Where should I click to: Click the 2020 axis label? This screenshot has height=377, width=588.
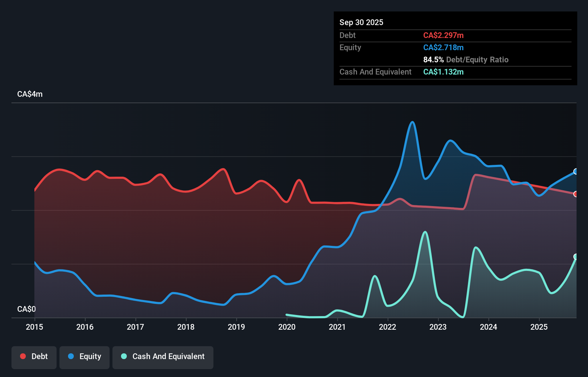[287, 327]
